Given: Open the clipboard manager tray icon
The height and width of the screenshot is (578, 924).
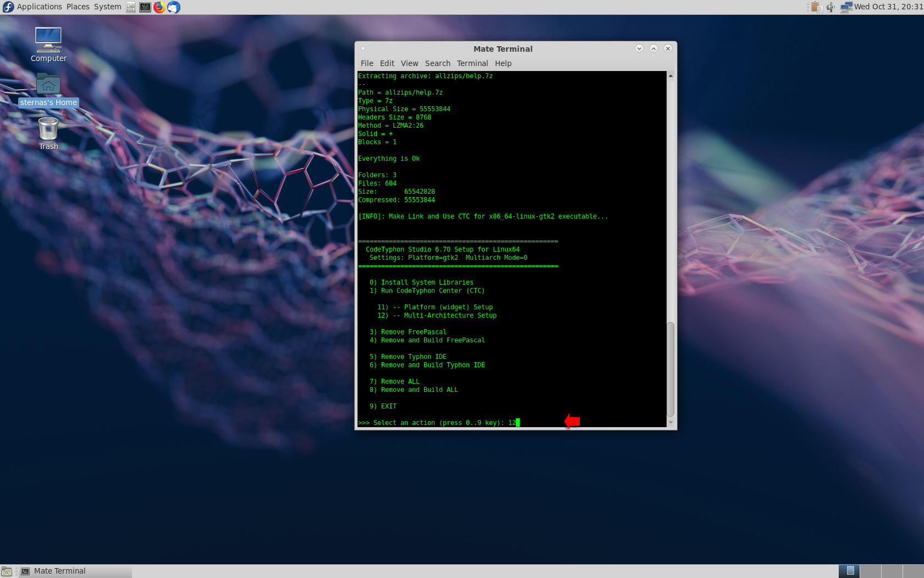Looking at the screenshot, I should point(817,7).
